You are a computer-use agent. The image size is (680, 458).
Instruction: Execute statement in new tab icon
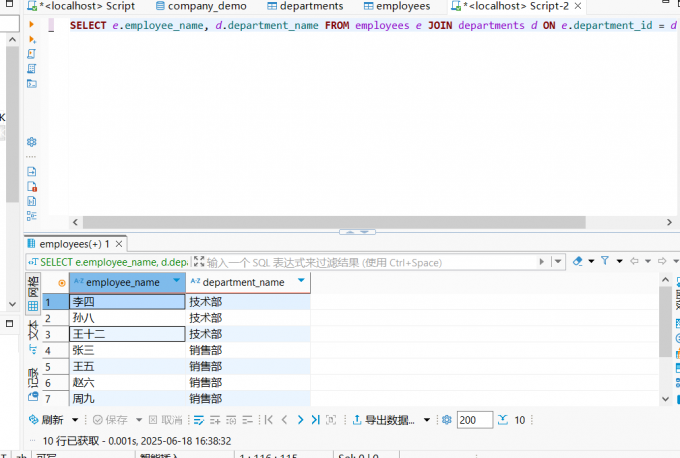pos(32,39)
